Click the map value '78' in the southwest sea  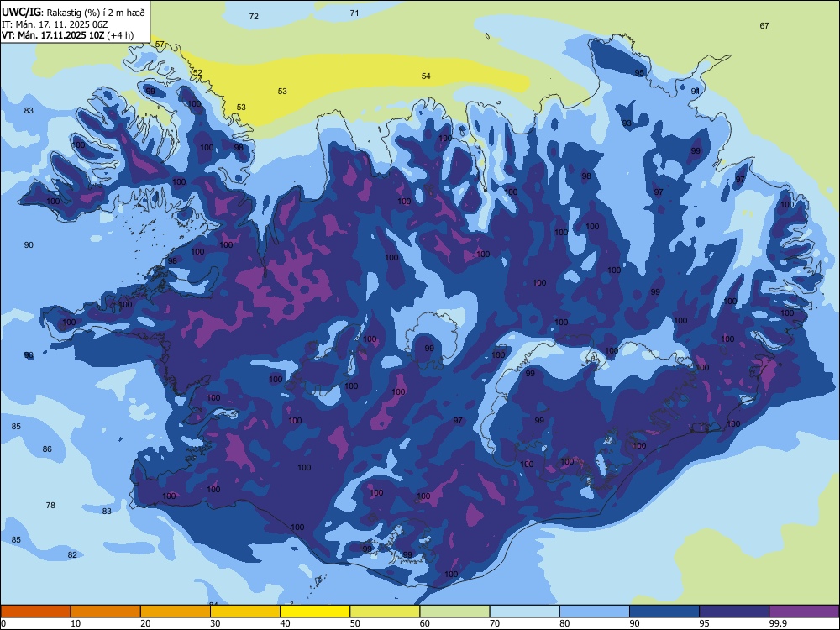pos(50,505)
